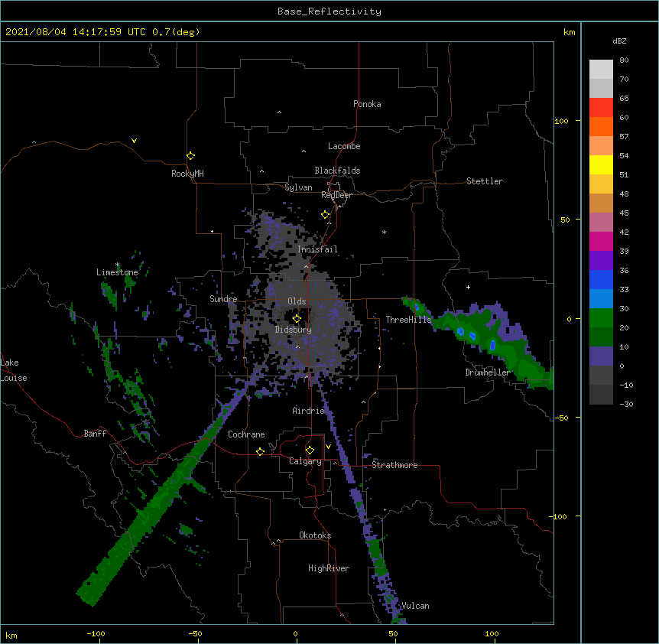The height and width of the screenshot is (644, 659).
Task: Click the Ponoka city label
Action: 367,104
